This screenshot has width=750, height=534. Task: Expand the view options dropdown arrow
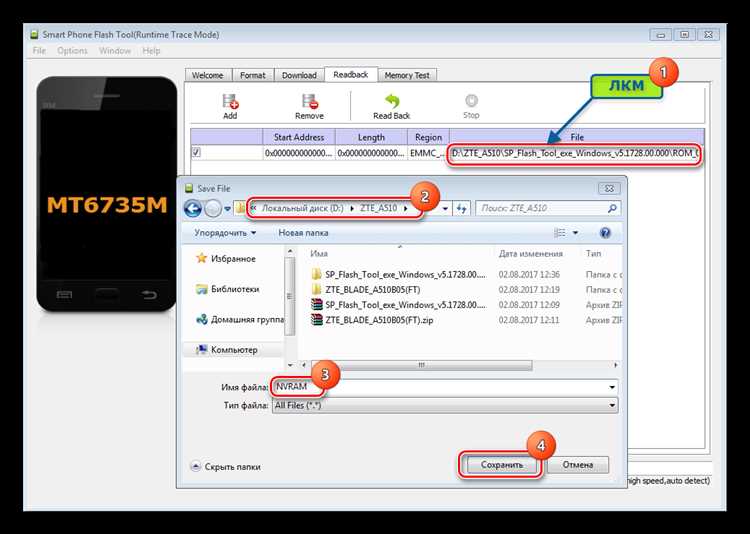tap(575, 233)
